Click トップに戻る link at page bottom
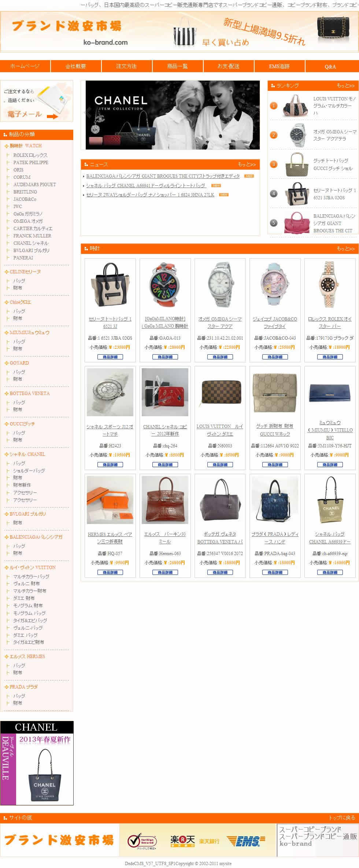The image size is (359, 868). 342,817
